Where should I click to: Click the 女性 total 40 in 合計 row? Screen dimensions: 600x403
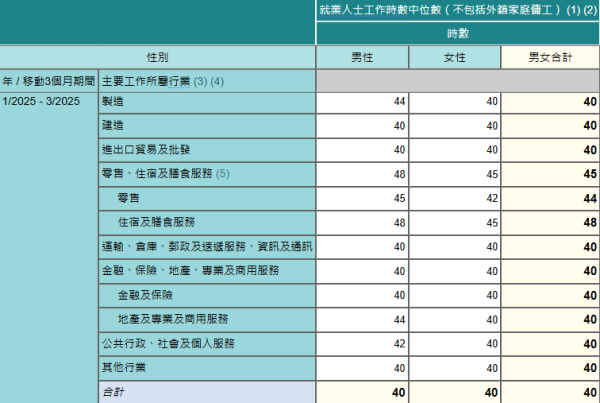coord(455,392)
